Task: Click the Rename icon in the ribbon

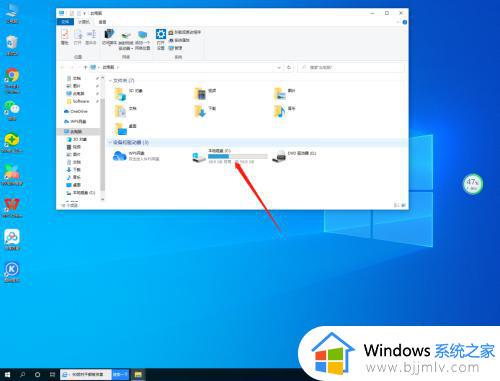Action: point(91,37)
